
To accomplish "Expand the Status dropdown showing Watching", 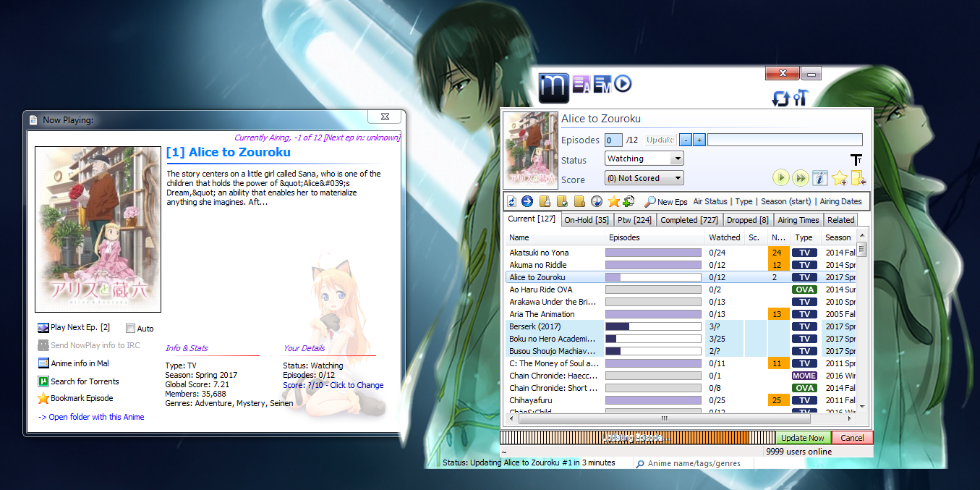I will tap(677, 159).
